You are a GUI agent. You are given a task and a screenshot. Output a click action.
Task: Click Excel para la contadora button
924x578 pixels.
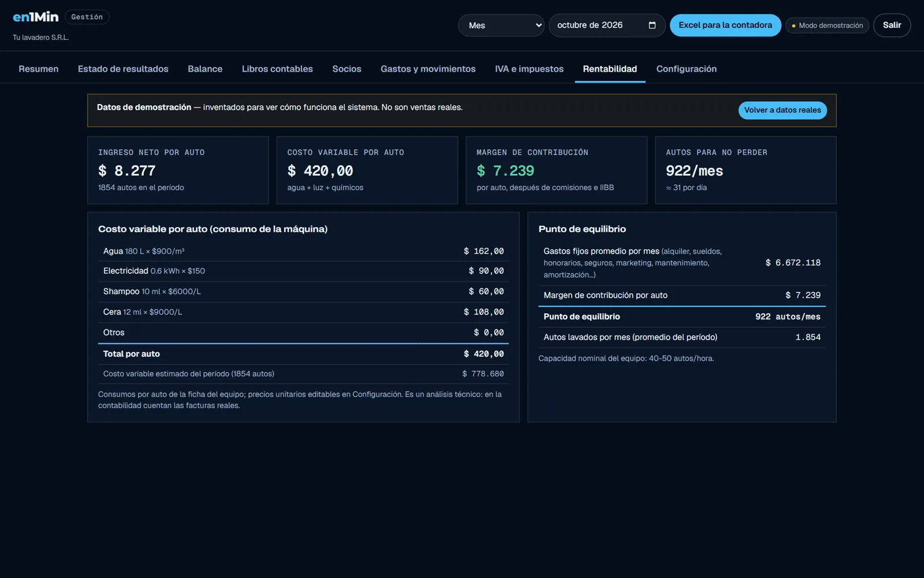(725, 25)
